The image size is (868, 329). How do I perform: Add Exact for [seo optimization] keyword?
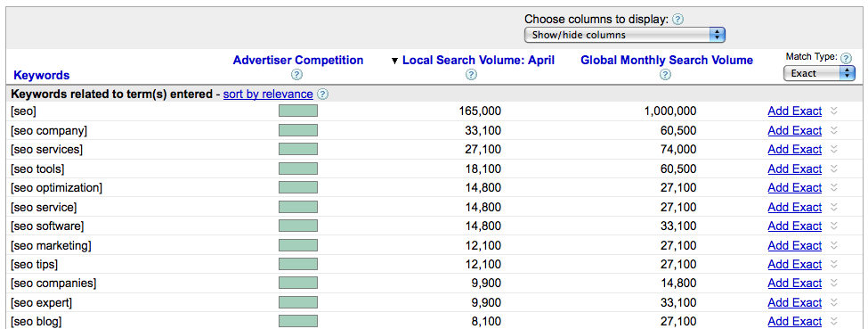pyautogui.click(x=795, y=187)
